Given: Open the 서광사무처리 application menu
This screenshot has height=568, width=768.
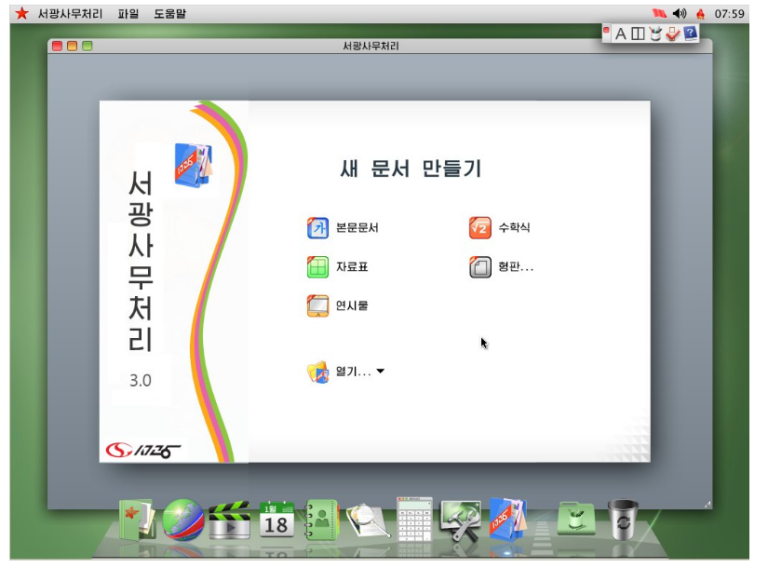Looking at the screenshot, I should (70, 14).
